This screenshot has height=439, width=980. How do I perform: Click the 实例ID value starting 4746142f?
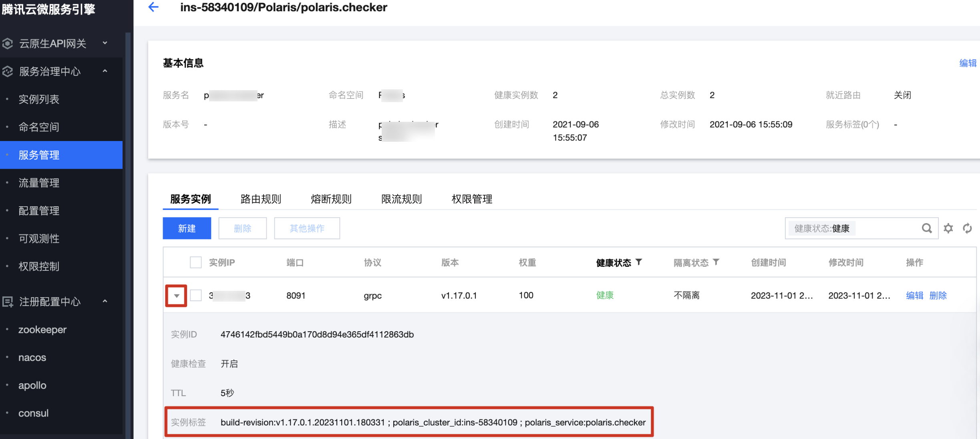coord(317,334)
